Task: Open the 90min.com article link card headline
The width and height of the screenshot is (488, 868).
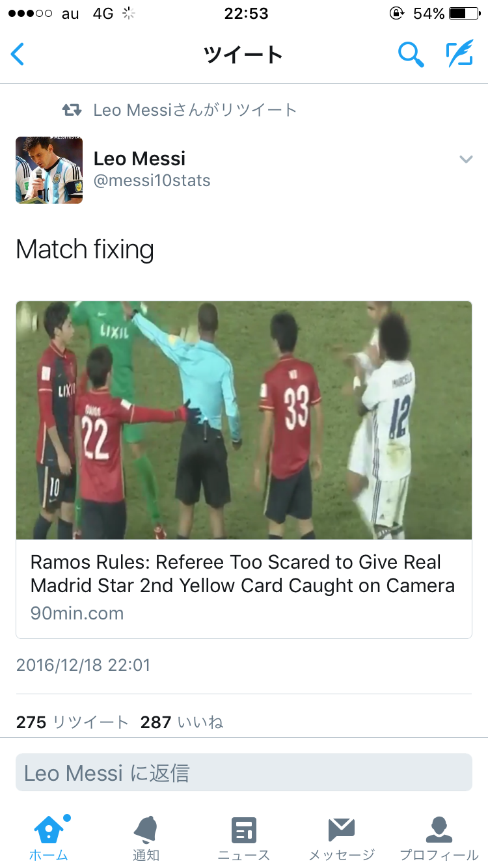Action: click(243, 574)
